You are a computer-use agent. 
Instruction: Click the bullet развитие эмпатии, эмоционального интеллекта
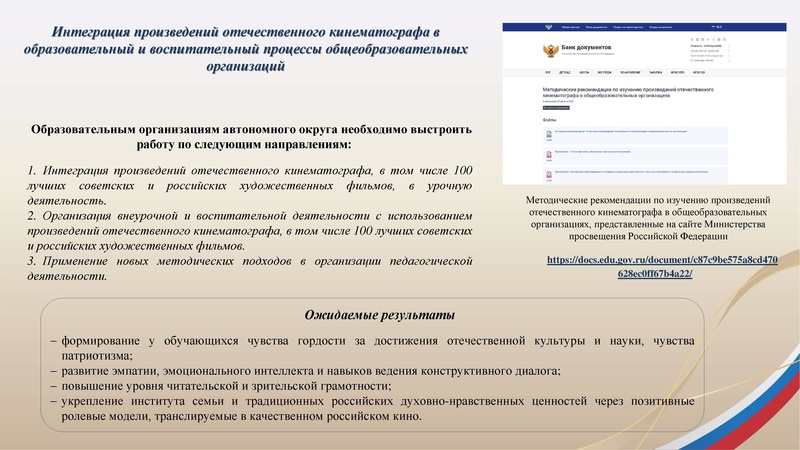306,371
